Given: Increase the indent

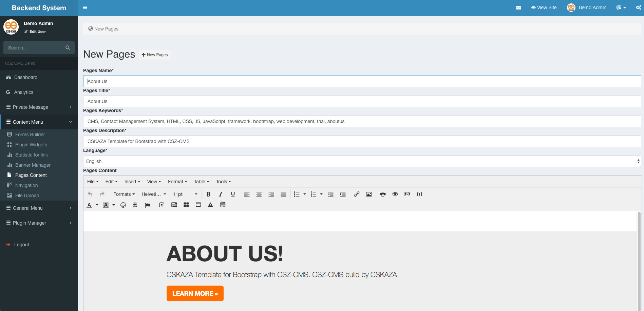Looking at the screenshot, I should pyautogui.click(x=343, y=194).
